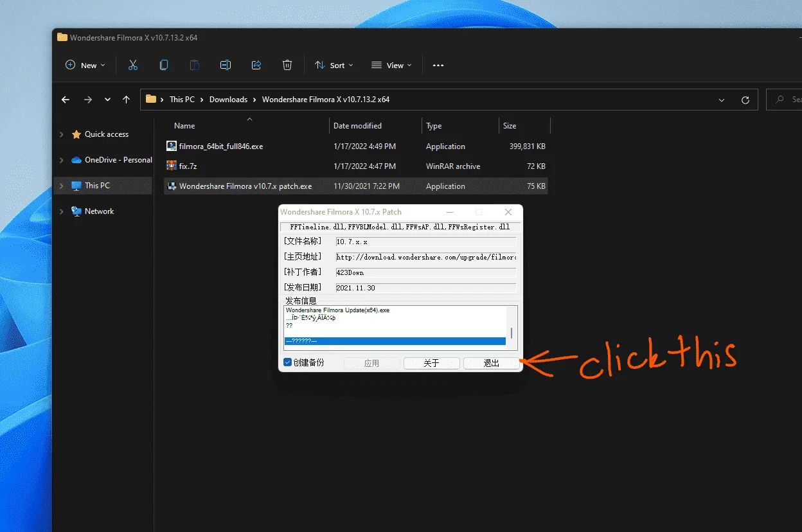
Task: Click the 退出 exit button
Action: click(x=491, y=363)
